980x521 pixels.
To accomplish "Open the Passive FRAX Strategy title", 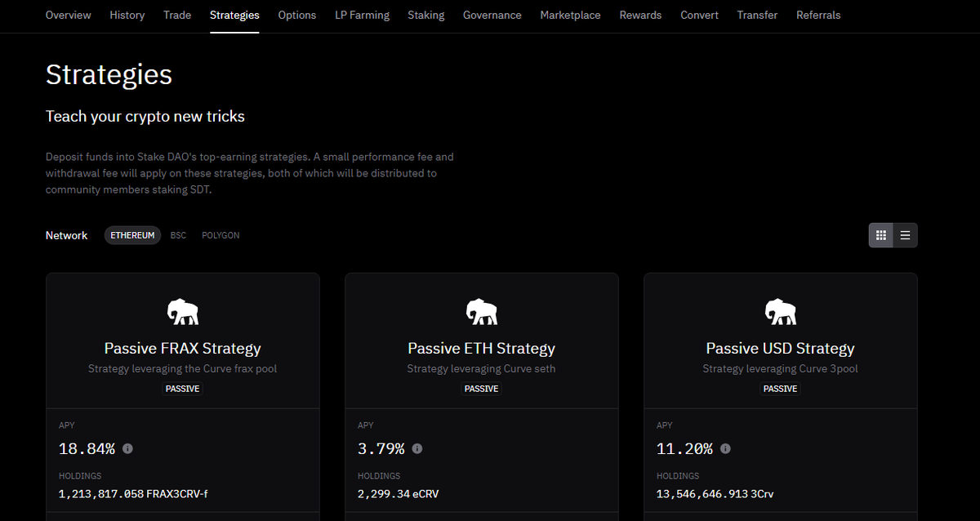I will pyautogui.click(x=183, y=349).
